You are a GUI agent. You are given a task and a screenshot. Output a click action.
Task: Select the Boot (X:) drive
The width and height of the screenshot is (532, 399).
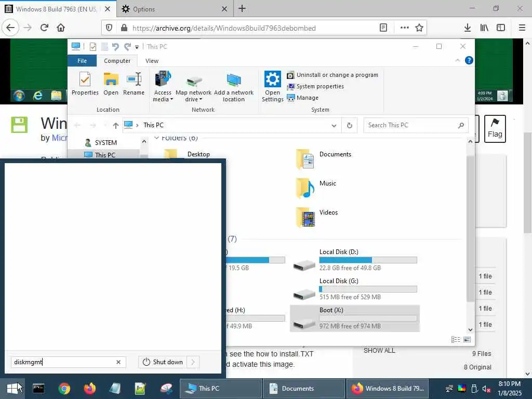click(355, 318)
